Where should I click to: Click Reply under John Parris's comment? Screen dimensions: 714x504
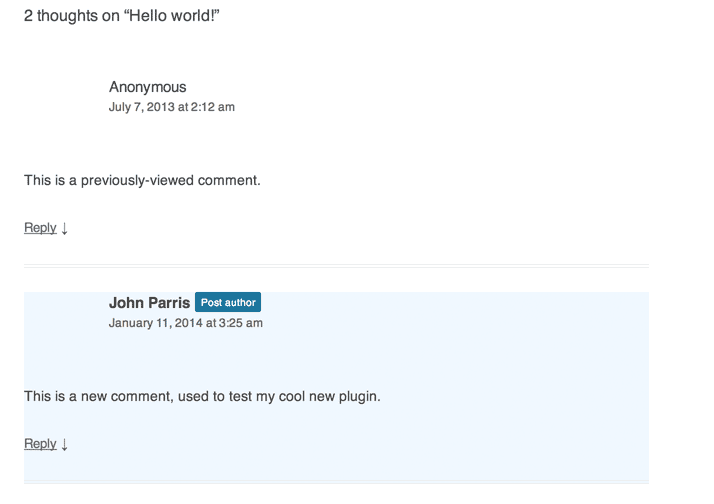[x=40, y=443]
